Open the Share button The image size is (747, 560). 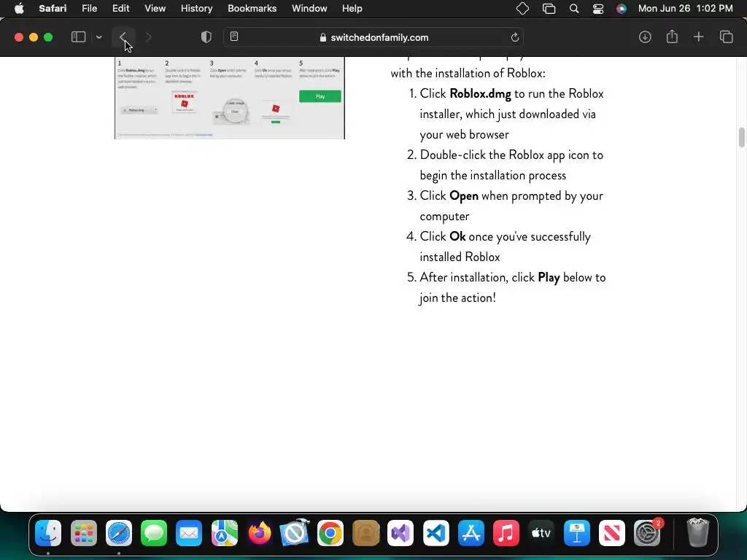tap(672, 36)
